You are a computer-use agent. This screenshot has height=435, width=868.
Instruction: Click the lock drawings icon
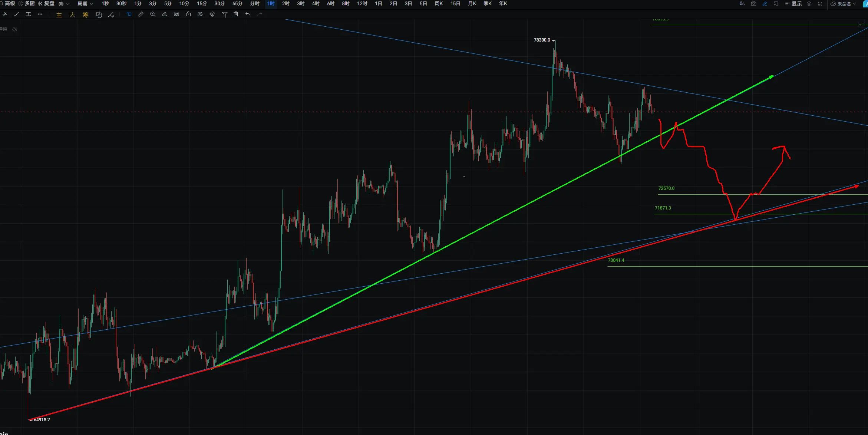[188, 14]
